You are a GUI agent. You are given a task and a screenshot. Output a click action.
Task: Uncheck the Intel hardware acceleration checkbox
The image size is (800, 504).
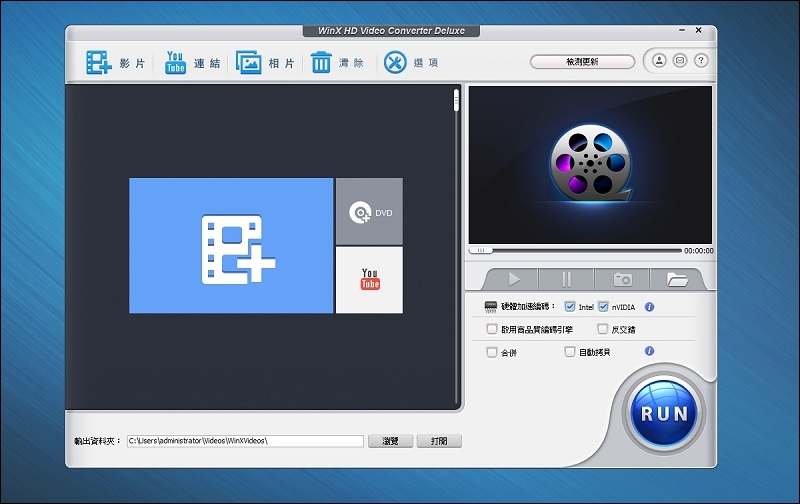pos(570,307)
